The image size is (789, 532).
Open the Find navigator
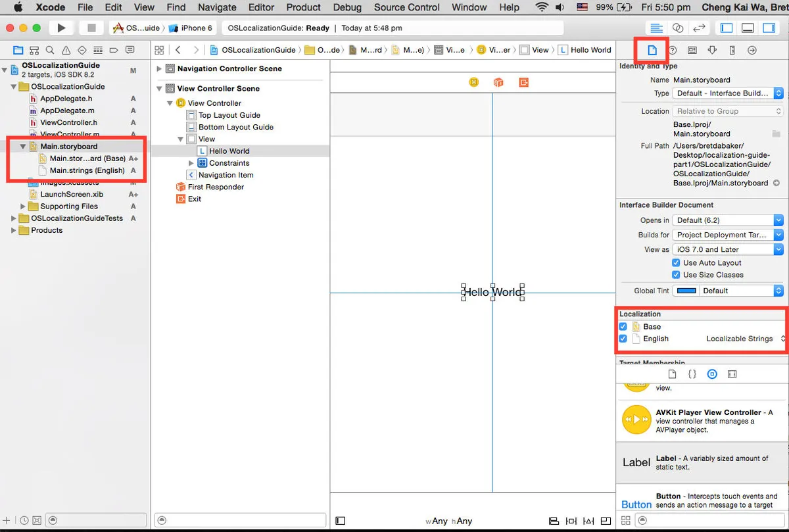point(50,50)
